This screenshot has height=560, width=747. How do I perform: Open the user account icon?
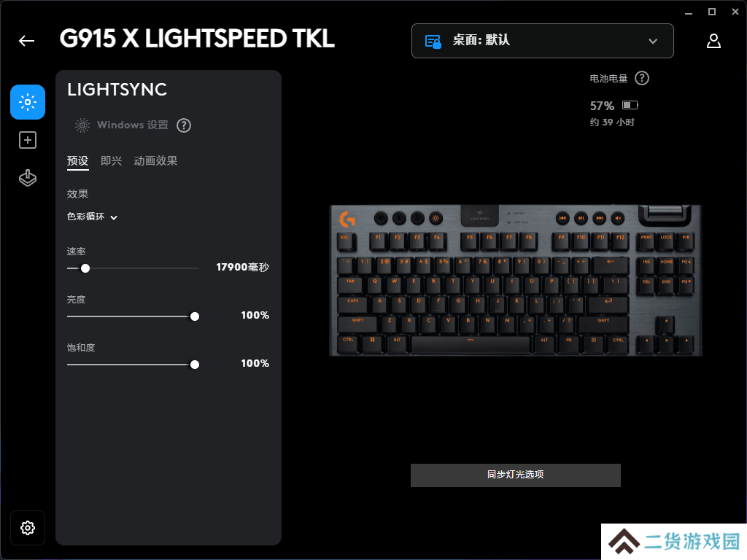point(713,41)
